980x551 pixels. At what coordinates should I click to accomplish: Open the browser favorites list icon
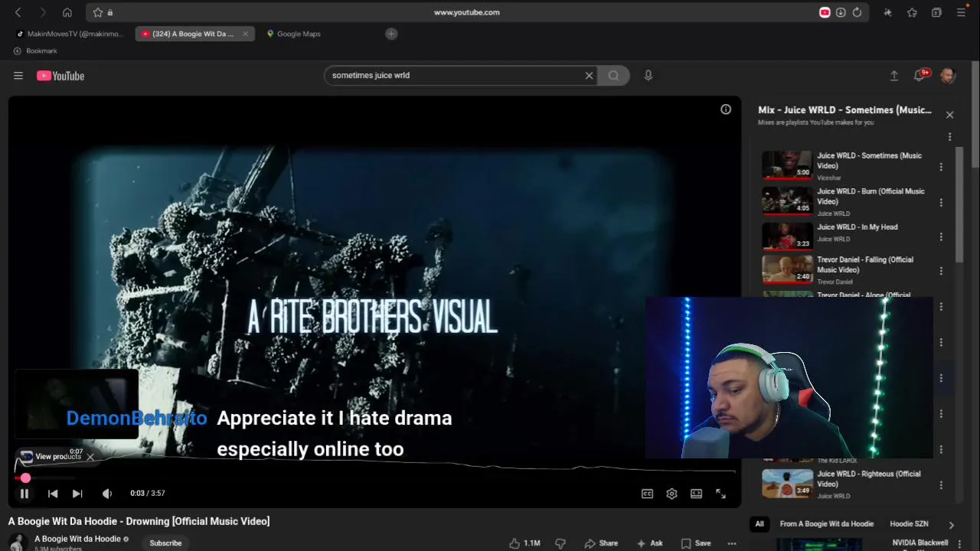(x=912, y=12)
